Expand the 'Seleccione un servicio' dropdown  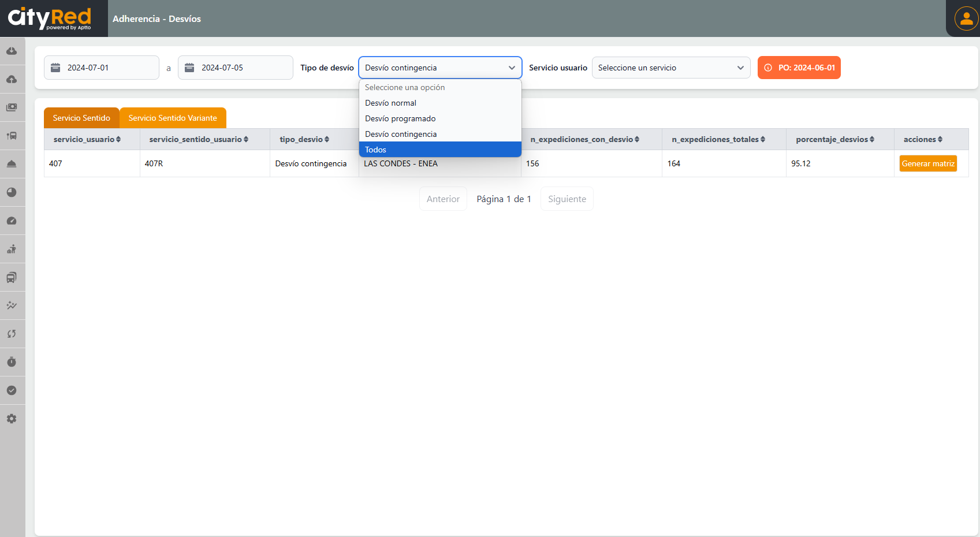670,68
